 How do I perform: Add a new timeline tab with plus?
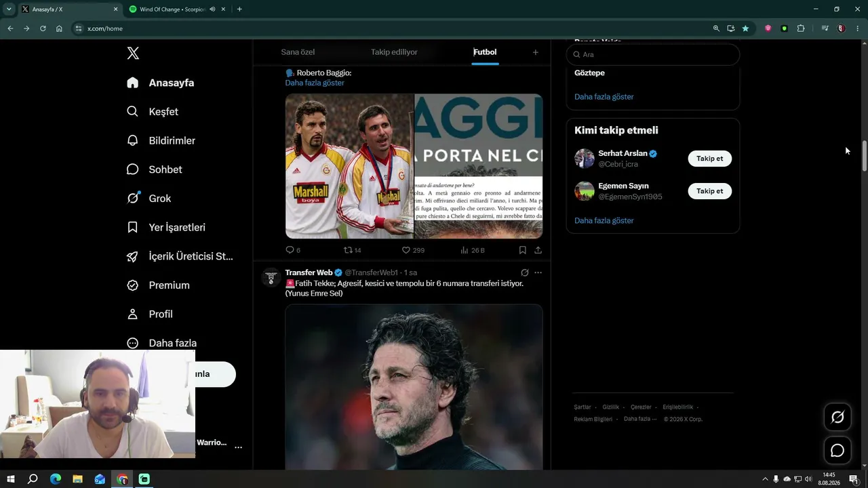(x=535, y=52)
